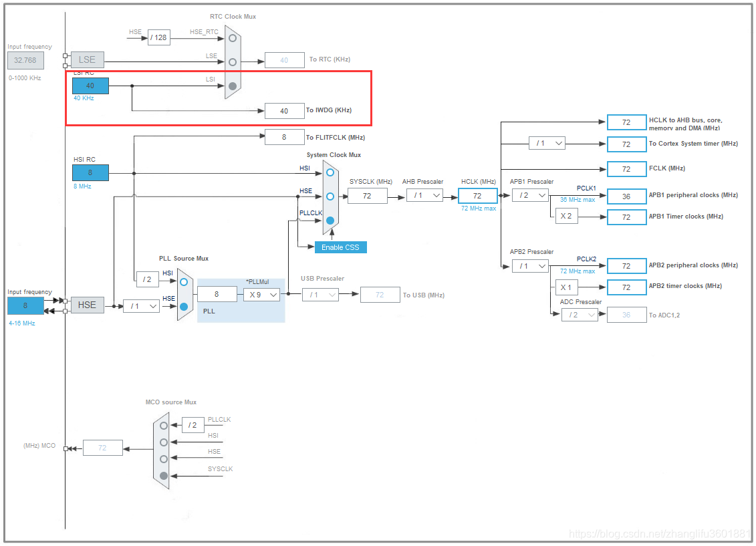This screenshot has height=546, width=756.
Task: Click the APB1 Timer clocks output field
Action: pos(627,217)
